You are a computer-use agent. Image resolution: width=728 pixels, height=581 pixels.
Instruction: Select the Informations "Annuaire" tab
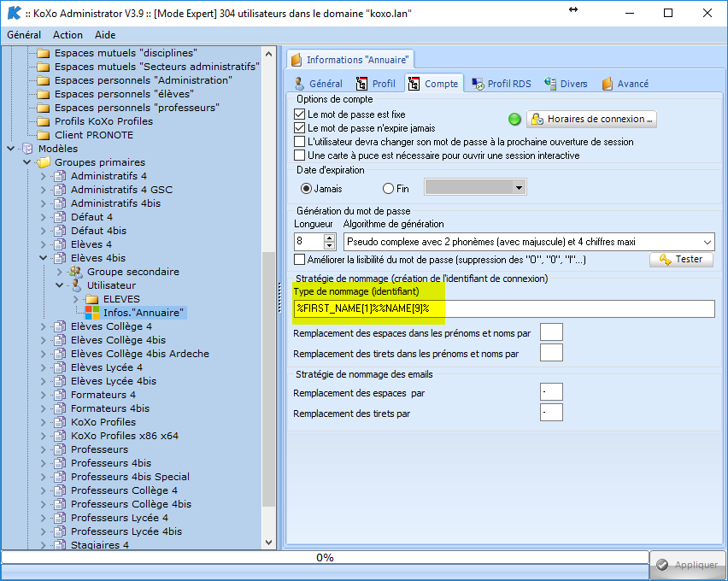[x=350, y=60]
